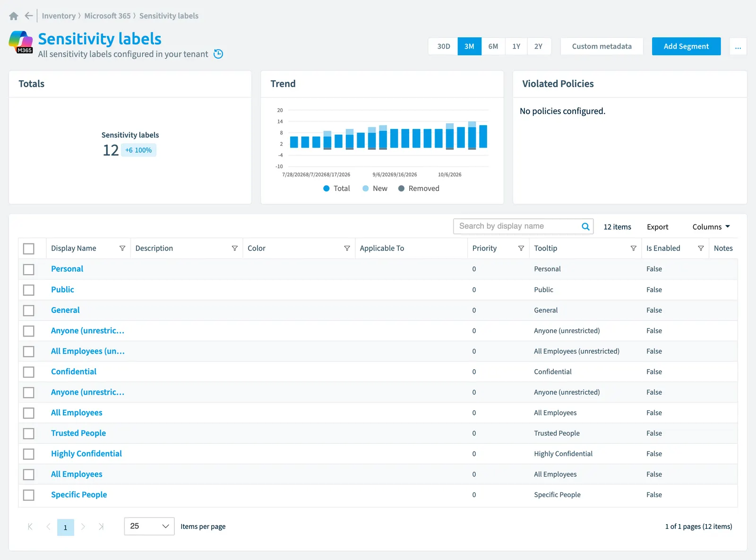
Task: Click the Tooltip cell 'All Employees (unrestricted)'
Action: pyautogui.click(x=576, y=351)
